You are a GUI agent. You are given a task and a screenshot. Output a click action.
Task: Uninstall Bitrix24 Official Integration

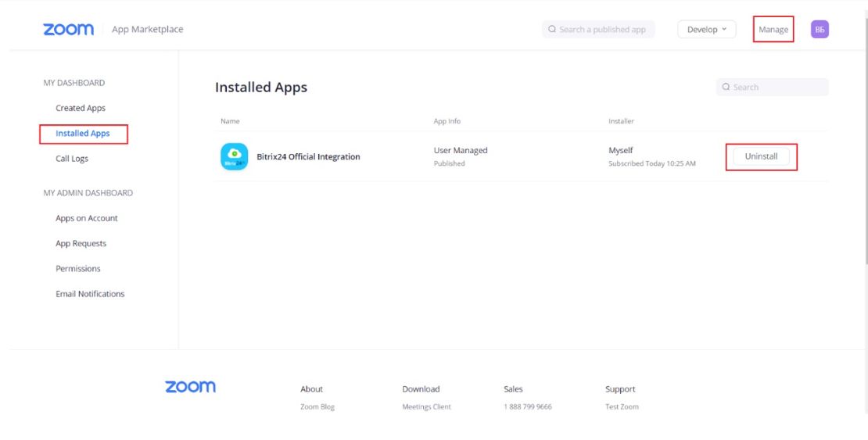(x=761, y=156)
